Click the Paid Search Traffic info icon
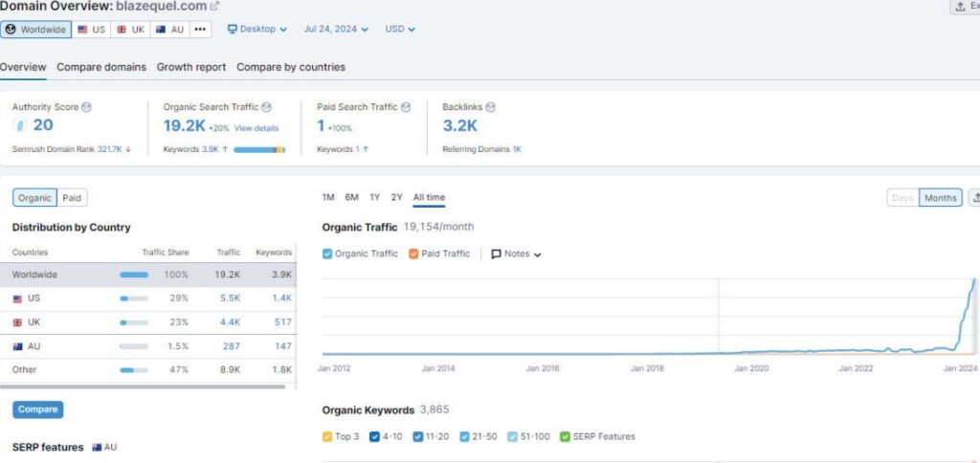Image resolution: width=980 pixels, height=463 pixels. click(x=406, y=107)
